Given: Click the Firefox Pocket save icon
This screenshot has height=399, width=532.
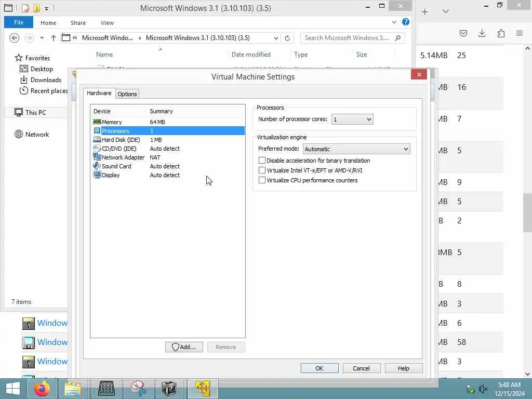Looking at the screenshot, I should (x=463, y=33).
